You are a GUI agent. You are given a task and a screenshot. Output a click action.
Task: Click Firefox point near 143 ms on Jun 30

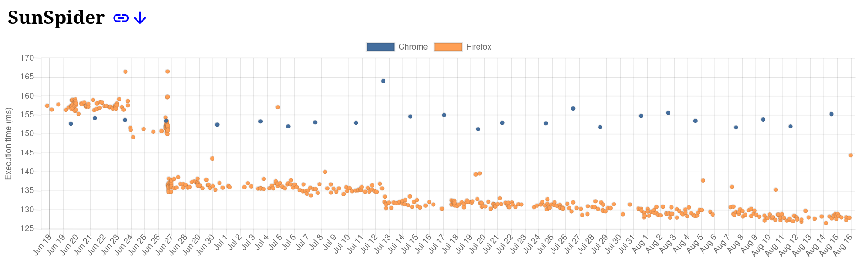point(212,159)
